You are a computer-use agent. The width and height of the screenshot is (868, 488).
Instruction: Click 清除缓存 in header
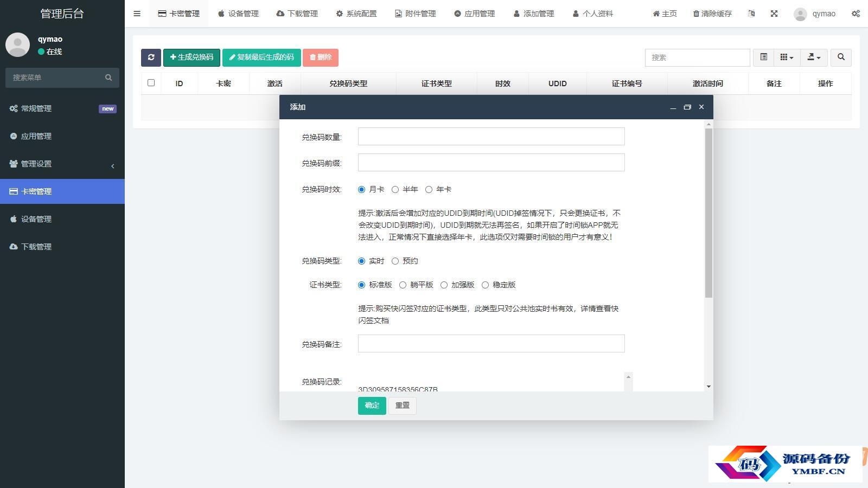(x=712, y=14)
